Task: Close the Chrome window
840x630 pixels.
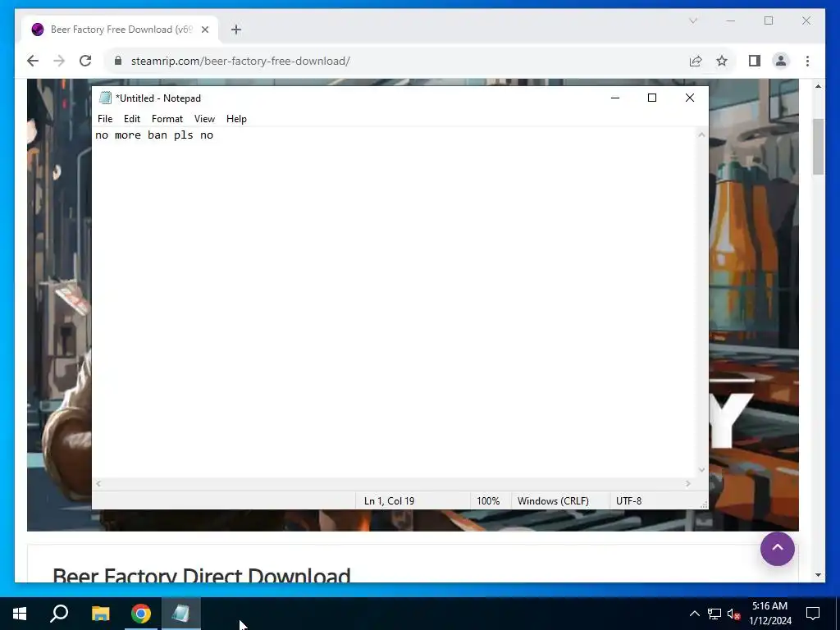Action: point(806,21)
